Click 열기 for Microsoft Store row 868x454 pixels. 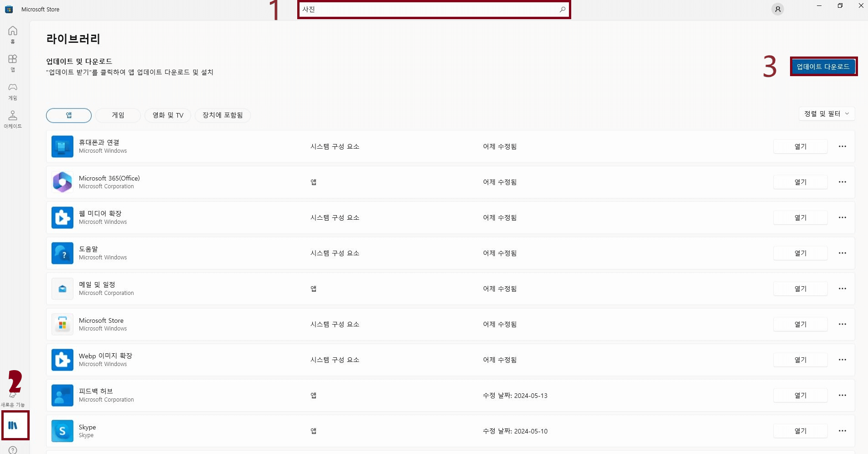(801, 324)
